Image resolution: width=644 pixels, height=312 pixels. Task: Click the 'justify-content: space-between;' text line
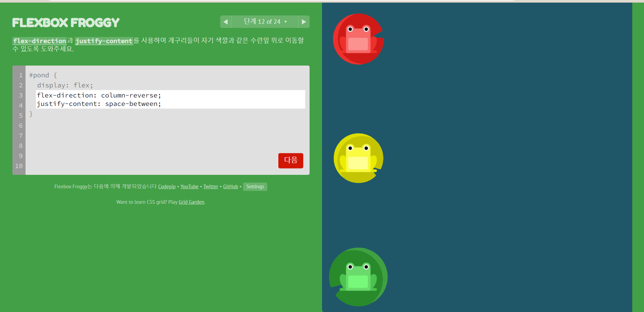(99, 104)
